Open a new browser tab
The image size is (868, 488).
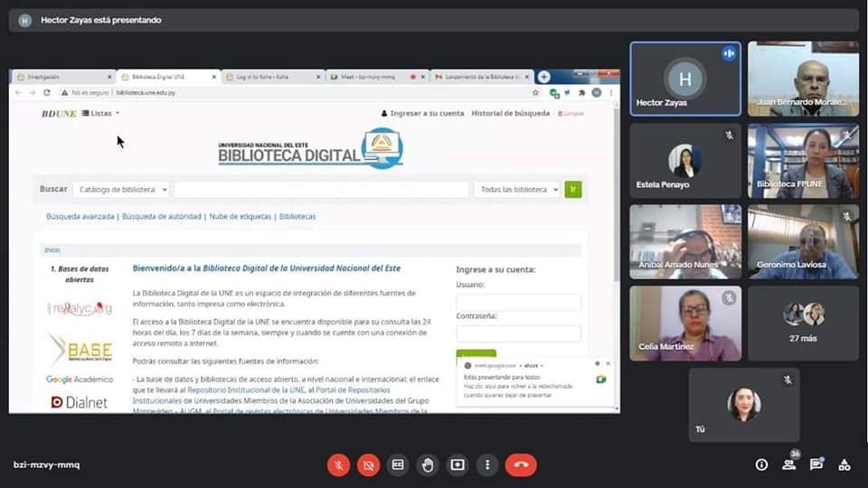point(544,77)
